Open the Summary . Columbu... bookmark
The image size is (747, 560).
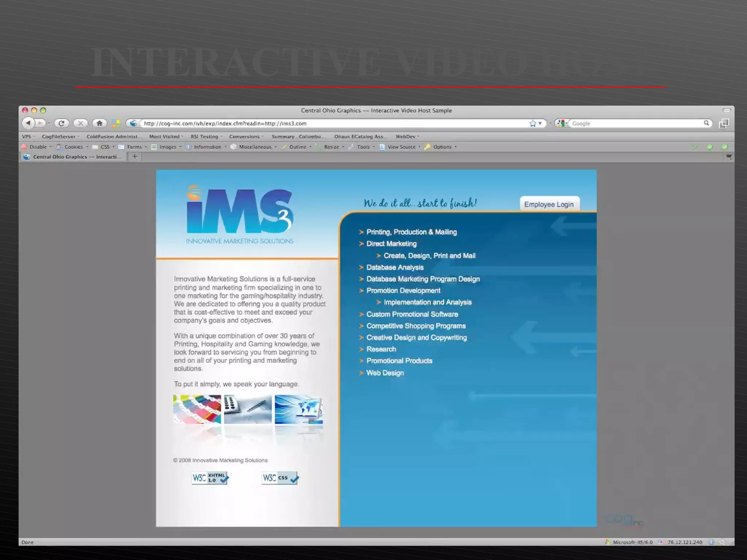[298, 136]
